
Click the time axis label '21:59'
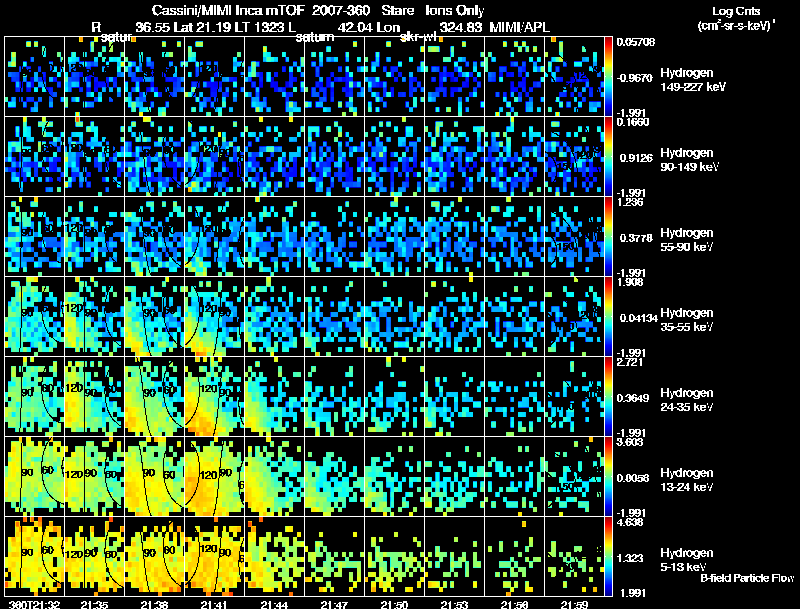(x=574, y=605)
